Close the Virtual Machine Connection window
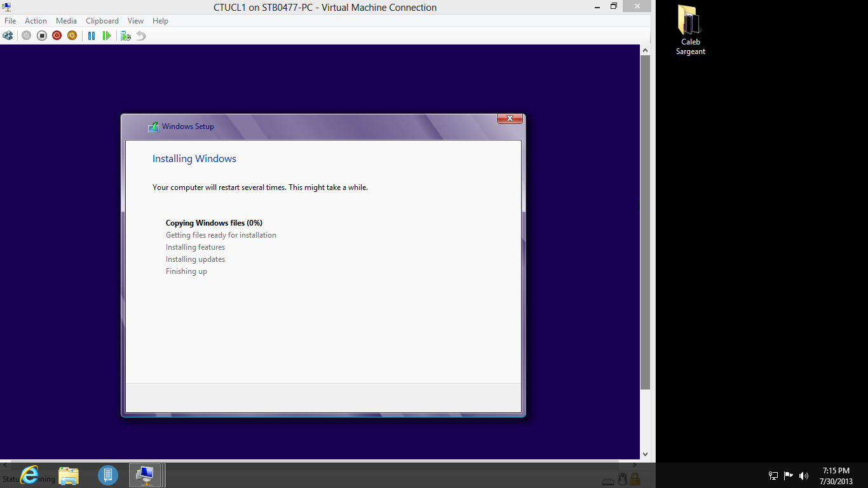 [637, 6]
